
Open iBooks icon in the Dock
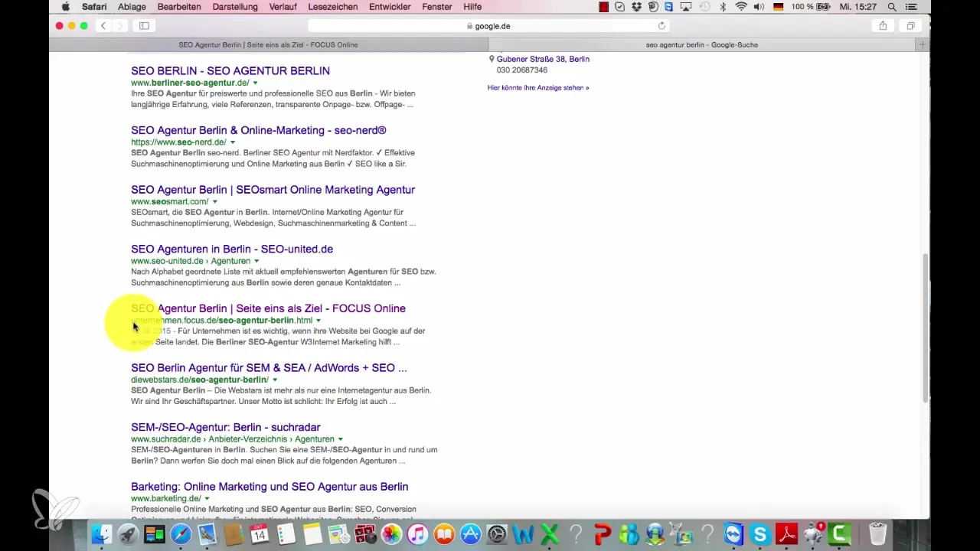coord(444,533)
